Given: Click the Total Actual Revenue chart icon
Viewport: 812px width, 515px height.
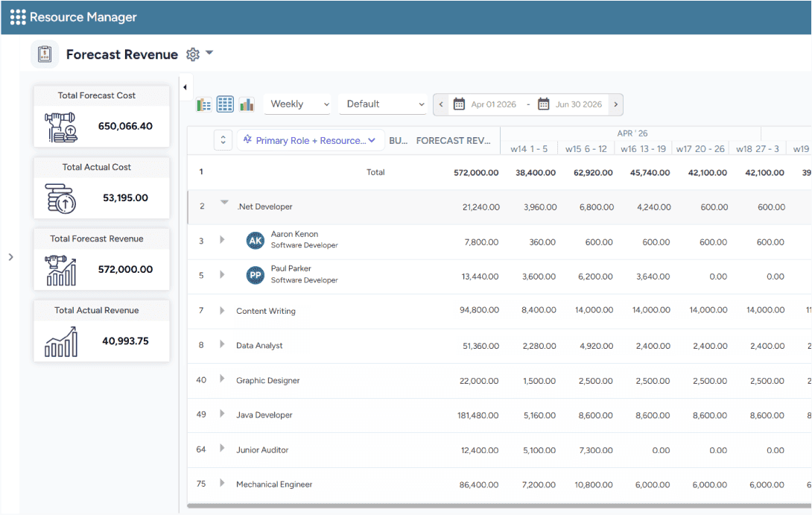Looking at the screenshot, I should (x=61, y=342).
